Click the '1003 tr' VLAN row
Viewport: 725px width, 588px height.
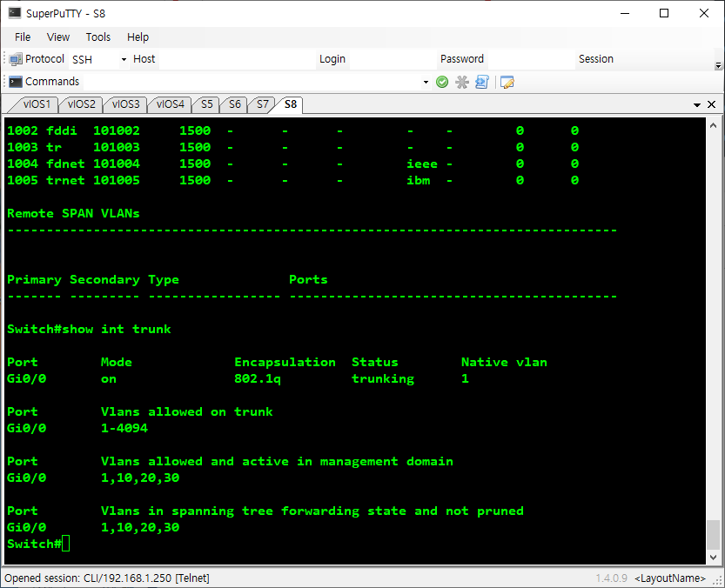pyautogui.click(x=292, y=148)
